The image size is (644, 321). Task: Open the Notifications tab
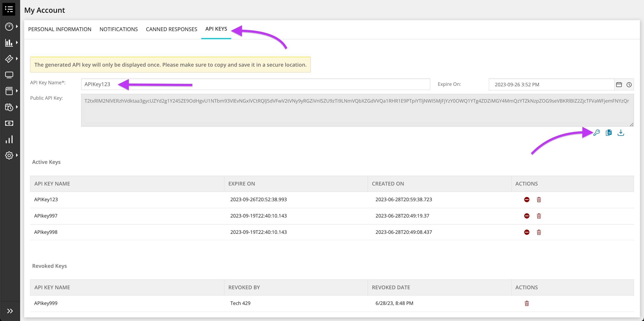tap(119, 29)
